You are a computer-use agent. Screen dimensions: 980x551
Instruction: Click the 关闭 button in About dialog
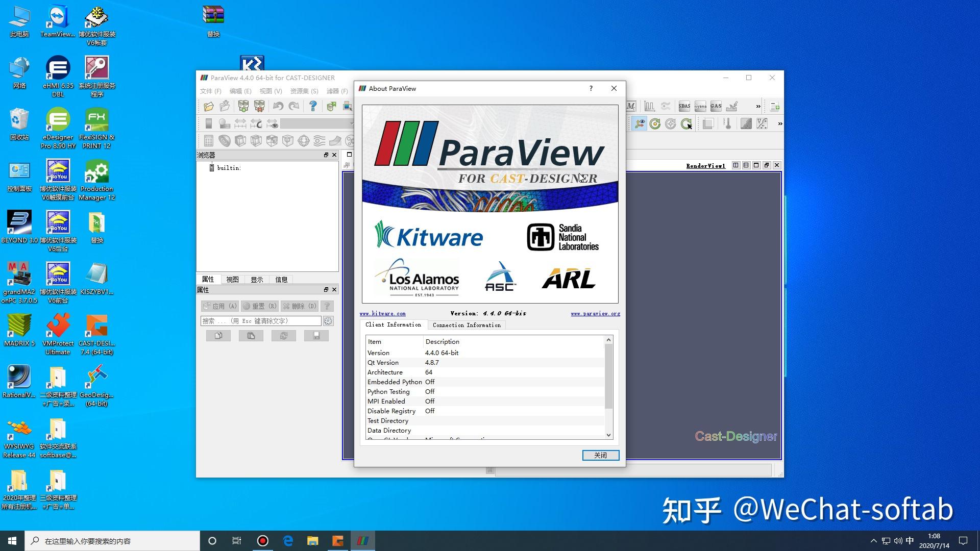coord(600,455)
